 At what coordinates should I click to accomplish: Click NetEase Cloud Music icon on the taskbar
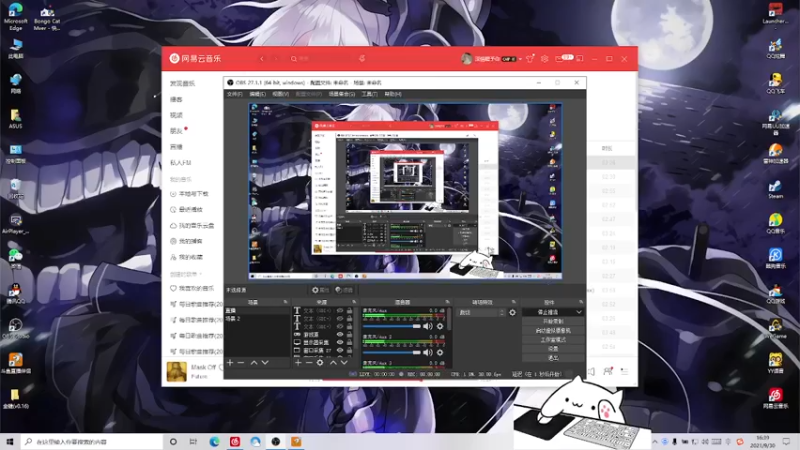(235, 441)
